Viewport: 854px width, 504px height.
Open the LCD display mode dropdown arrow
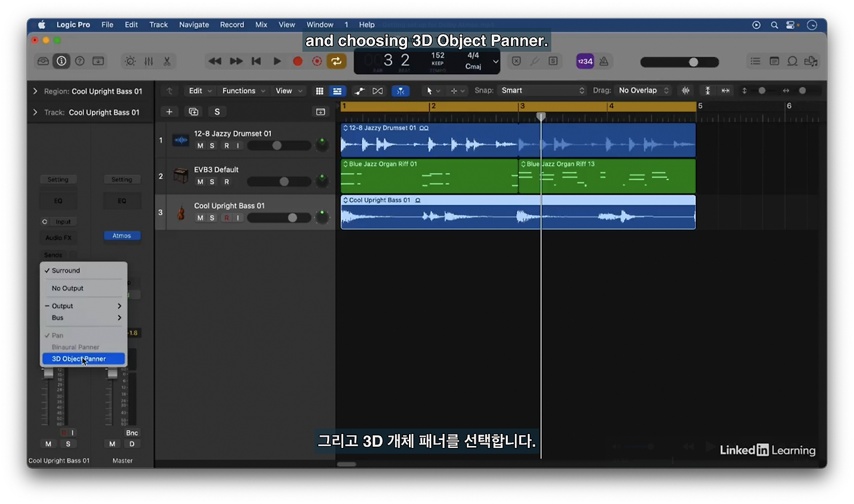click(495, 61)
